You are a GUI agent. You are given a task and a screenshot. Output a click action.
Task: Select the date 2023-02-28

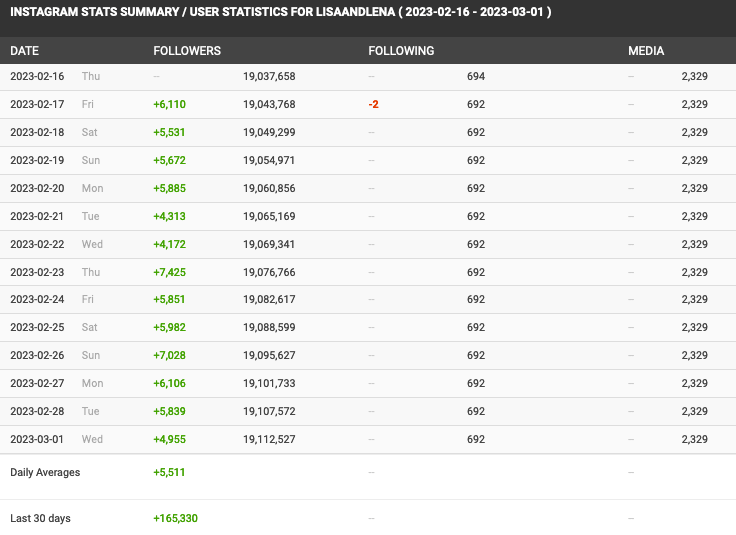coord(37,411)
